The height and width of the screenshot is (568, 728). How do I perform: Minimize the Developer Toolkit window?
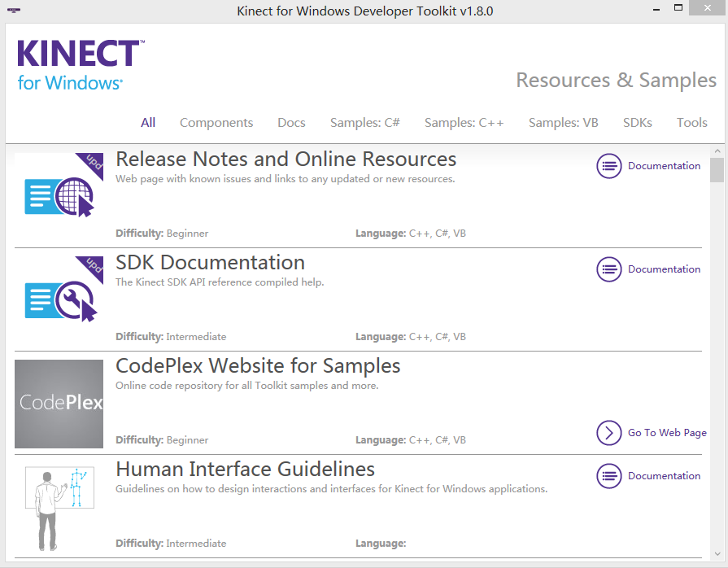pyautogui.click(x=656, y=9)
